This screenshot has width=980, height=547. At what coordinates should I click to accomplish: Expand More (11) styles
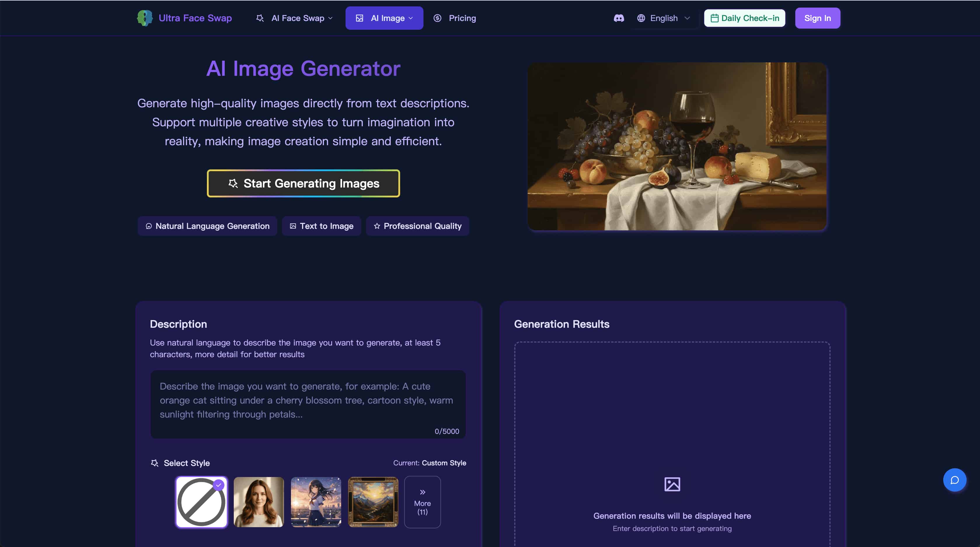click(422, 502)
